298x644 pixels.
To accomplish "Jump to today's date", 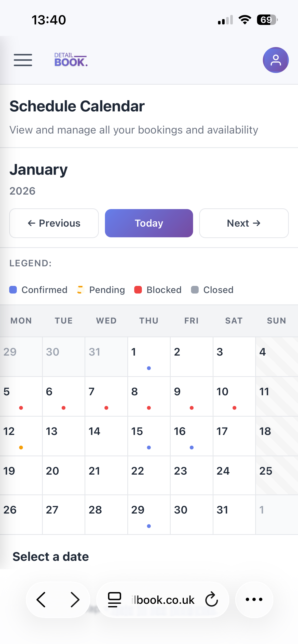I will click(149, 223).
